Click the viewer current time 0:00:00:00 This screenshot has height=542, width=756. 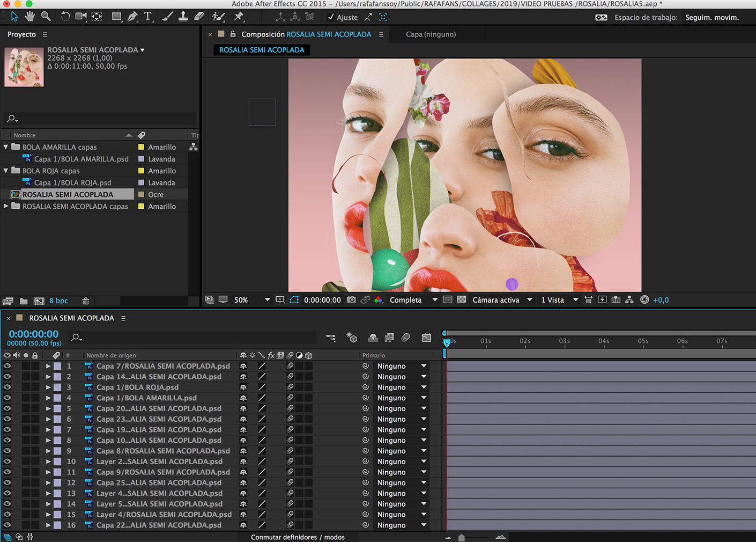322,300
